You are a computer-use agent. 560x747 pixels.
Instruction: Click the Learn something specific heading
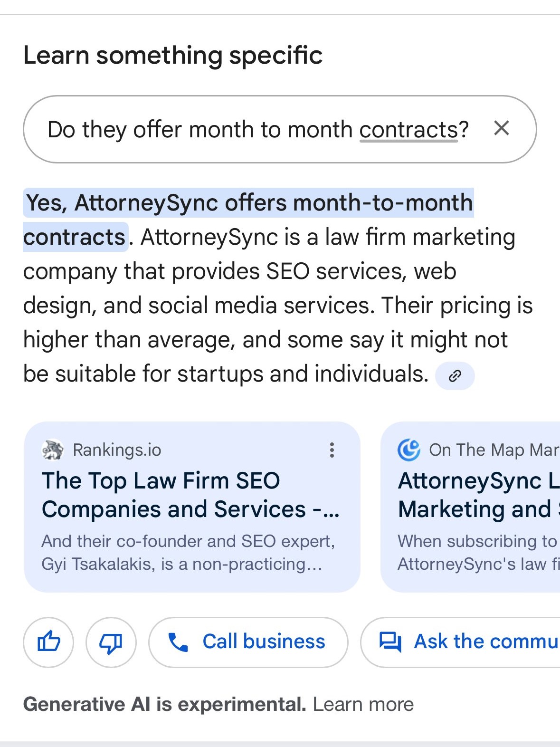(x=173, y=55)
